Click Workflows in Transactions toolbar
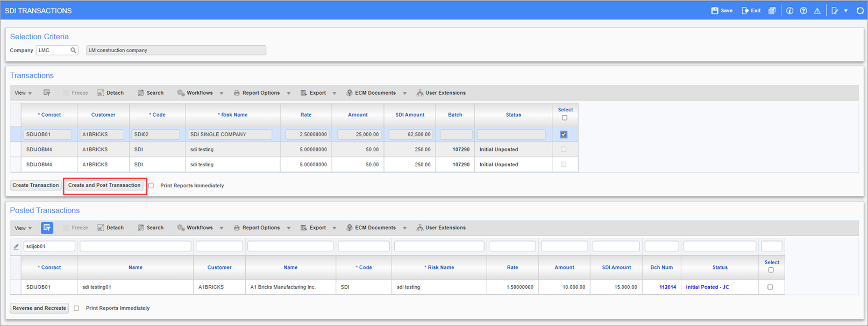 [195, 93]
